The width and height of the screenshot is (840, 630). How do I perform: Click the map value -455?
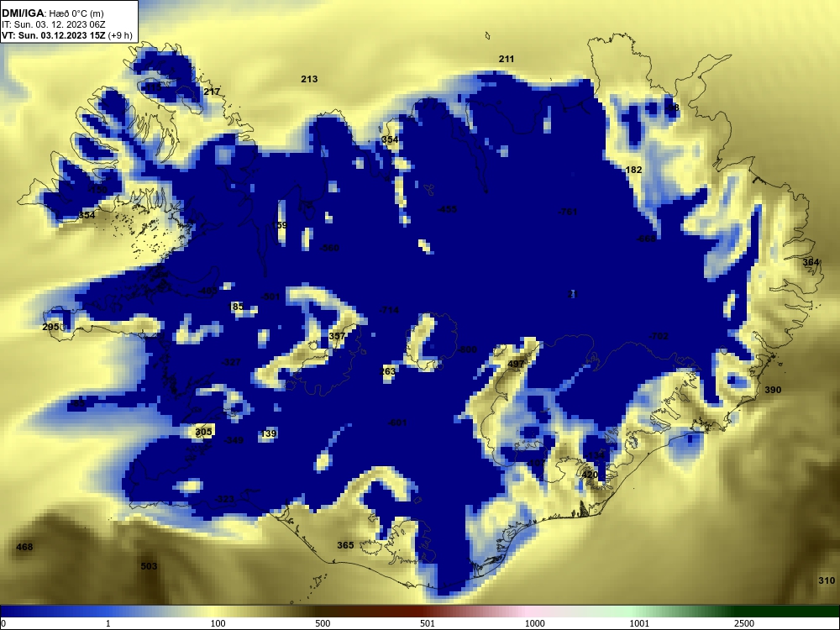coord(447,209)
